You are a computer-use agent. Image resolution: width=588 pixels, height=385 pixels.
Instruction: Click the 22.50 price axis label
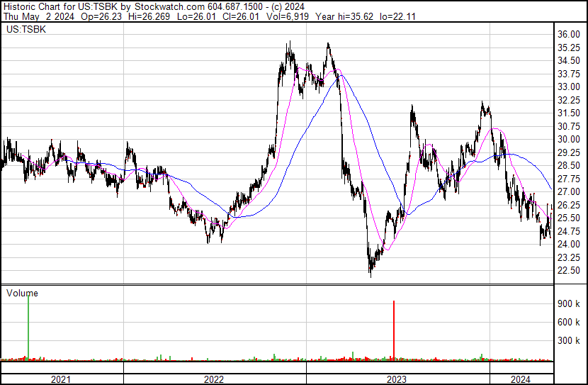[569, 271]
